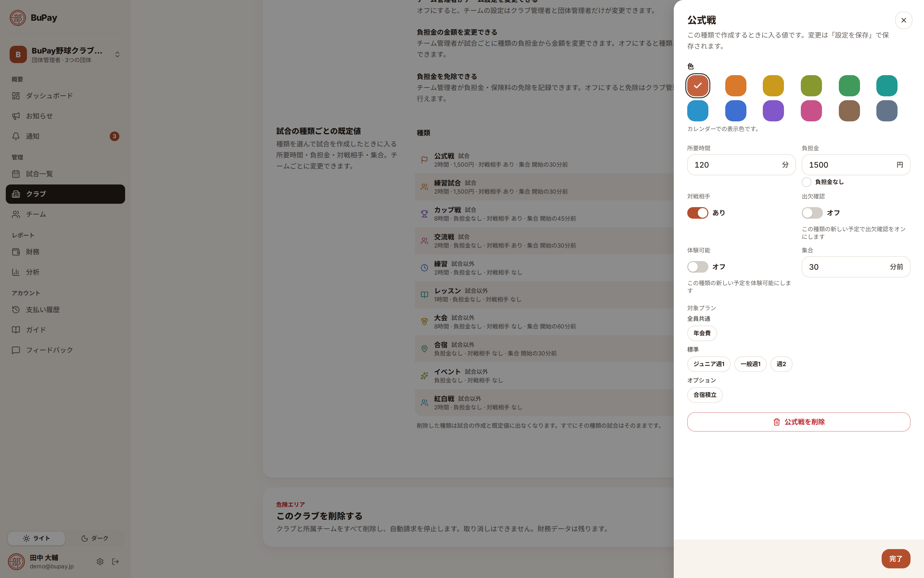Select the 週2 plan chip
This screenshot has width=924, height=578.
coord(781,364)
